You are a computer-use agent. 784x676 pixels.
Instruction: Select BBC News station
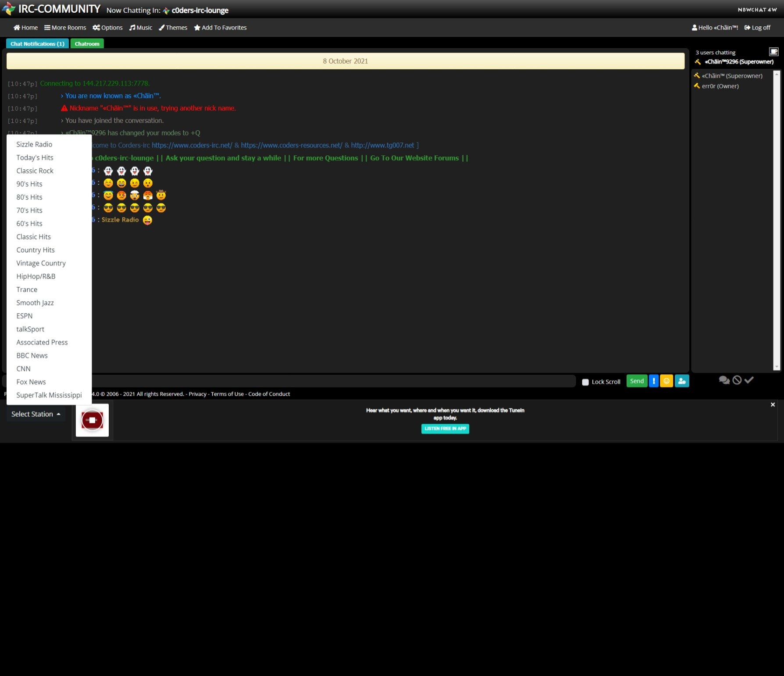click(32, 355)
